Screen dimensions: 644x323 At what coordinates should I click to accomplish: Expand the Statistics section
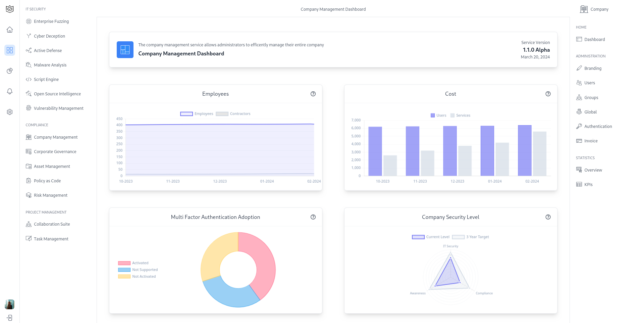(x=585, y=158)
